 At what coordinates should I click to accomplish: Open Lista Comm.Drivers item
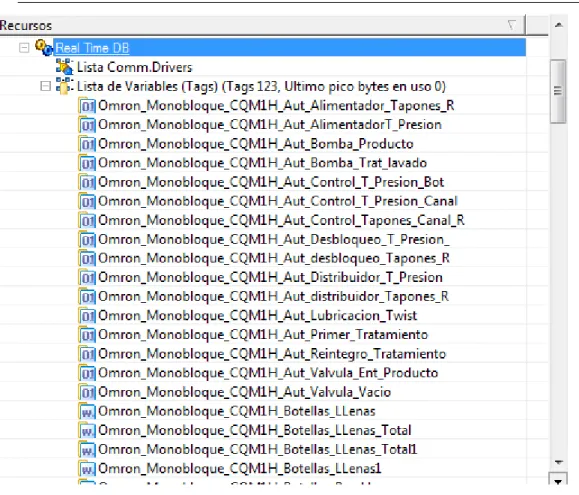[x=134, y=67]
